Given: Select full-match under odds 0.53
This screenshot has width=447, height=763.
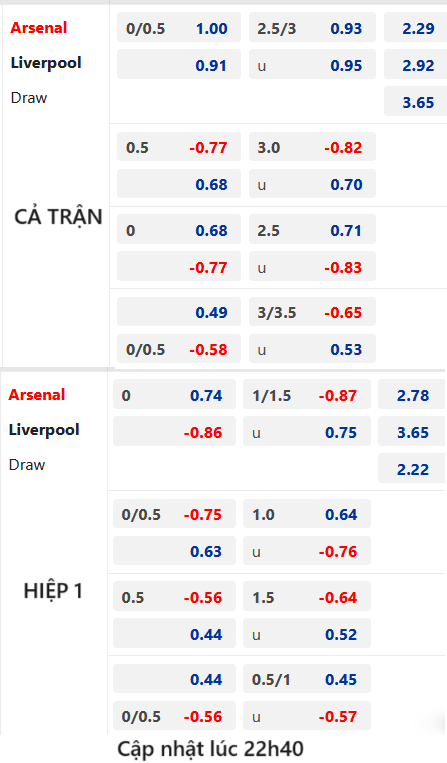Looking at the screenshot, I should pyautogui.click(x=312, y=348).
